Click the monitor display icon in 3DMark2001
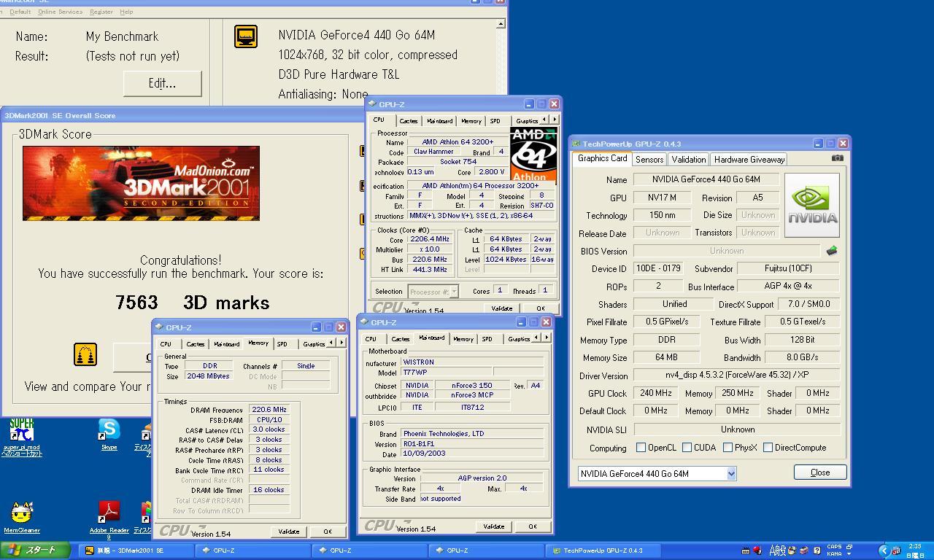Screen dimensions: 934x560 pos(246,36)
